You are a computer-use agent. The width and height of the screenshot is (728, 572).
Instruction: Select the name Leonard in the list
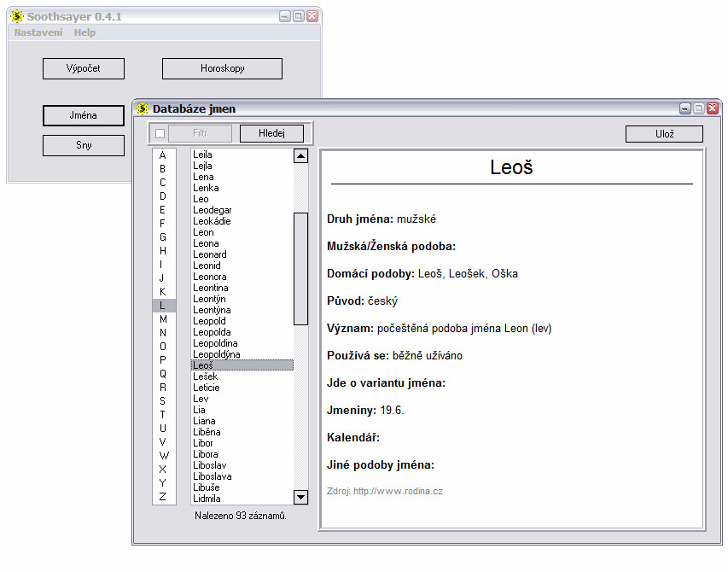(x=242, y=255)
